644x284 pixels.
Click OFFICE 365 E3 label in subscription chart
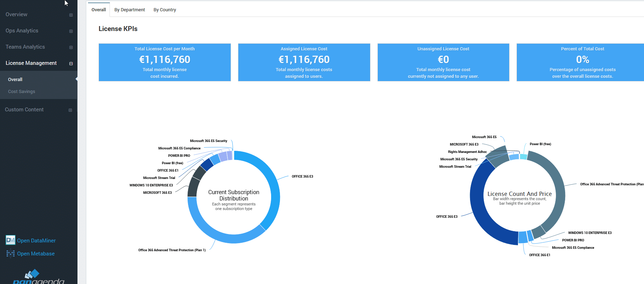coord(302,177)
